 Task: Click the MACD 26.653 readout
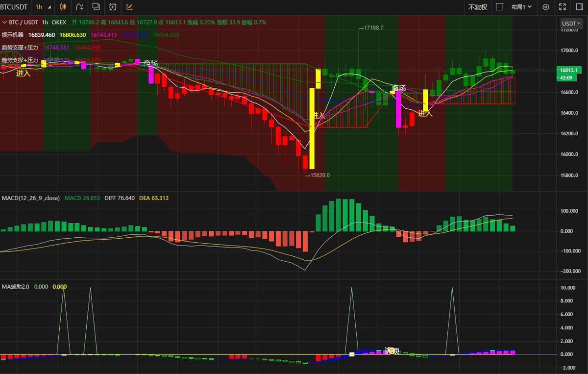click(82, 198)
